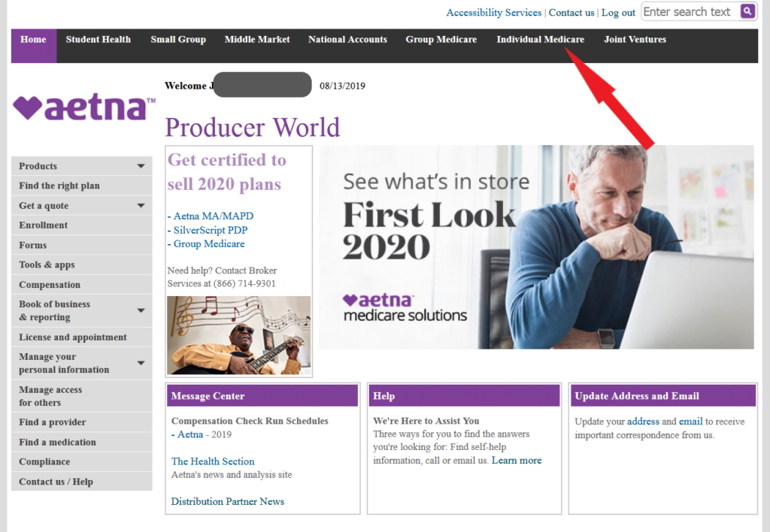Open the National Accounts tab

[x=347, y=40]
